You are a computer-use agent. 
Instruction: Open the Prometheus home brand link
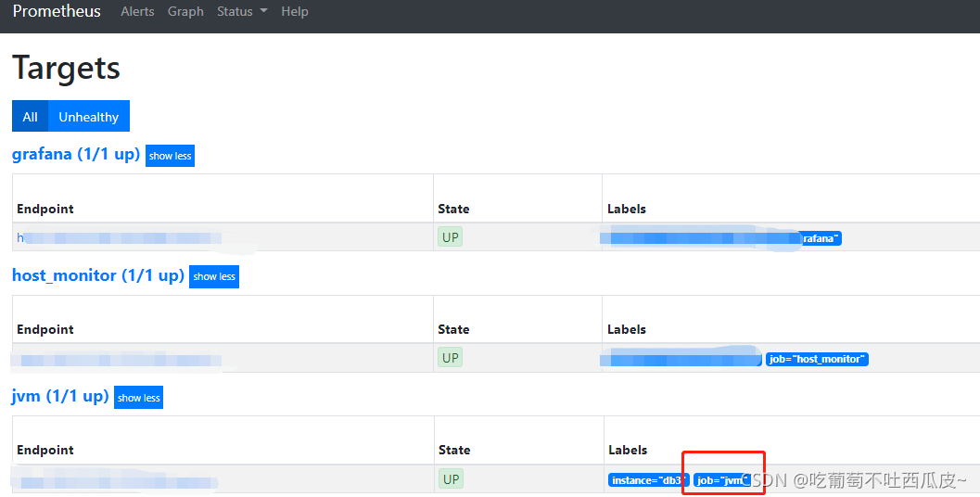(x=57, y=11)
